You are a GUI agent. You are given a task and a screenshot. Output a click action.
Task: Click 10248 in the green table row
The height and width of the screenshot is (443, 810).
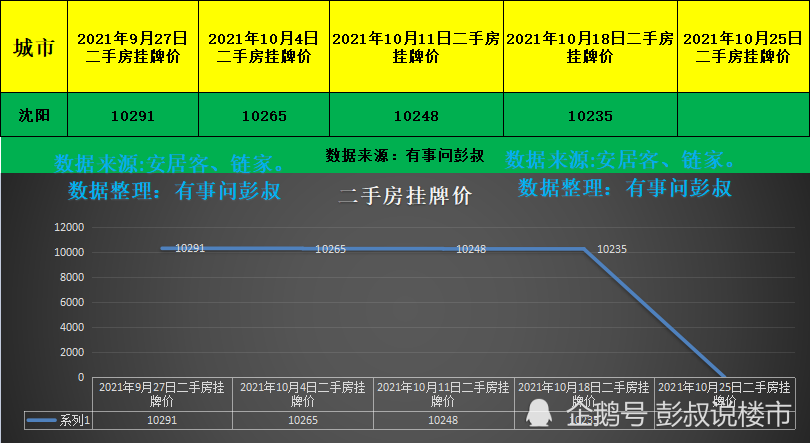[x=416, y=116]
